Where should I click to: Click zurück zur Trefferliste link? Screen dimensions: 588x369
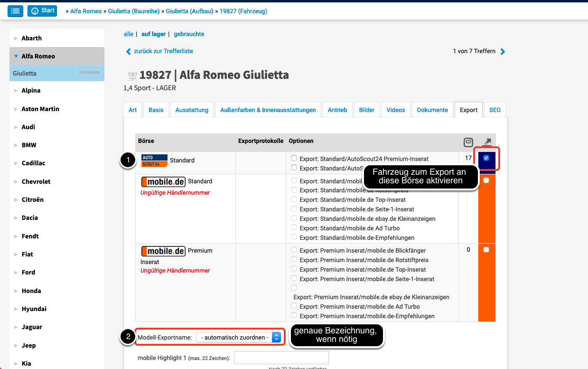(163, 51)
